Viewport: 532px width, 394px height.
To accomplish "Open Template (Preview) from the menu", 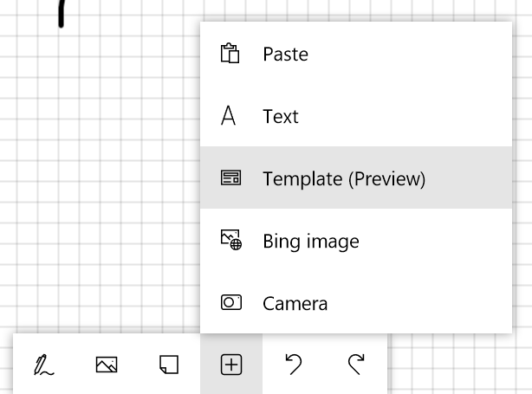I will (344, 178).
